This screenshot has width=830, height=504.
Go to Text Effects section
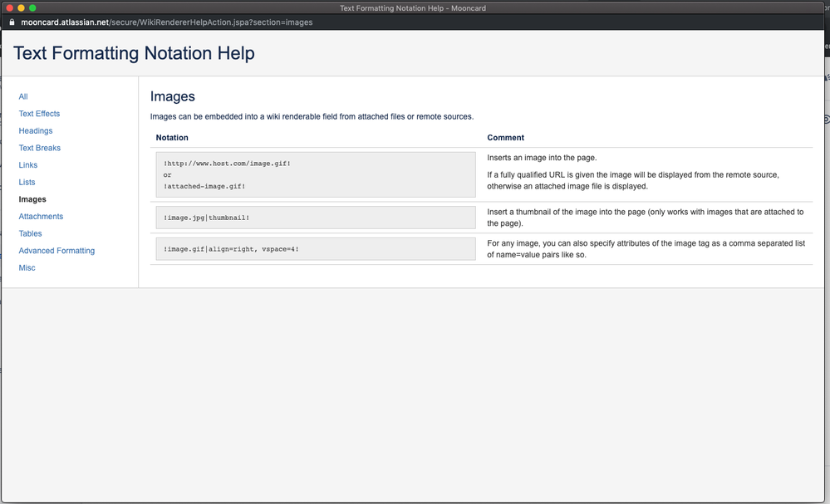tap(39, 114)
